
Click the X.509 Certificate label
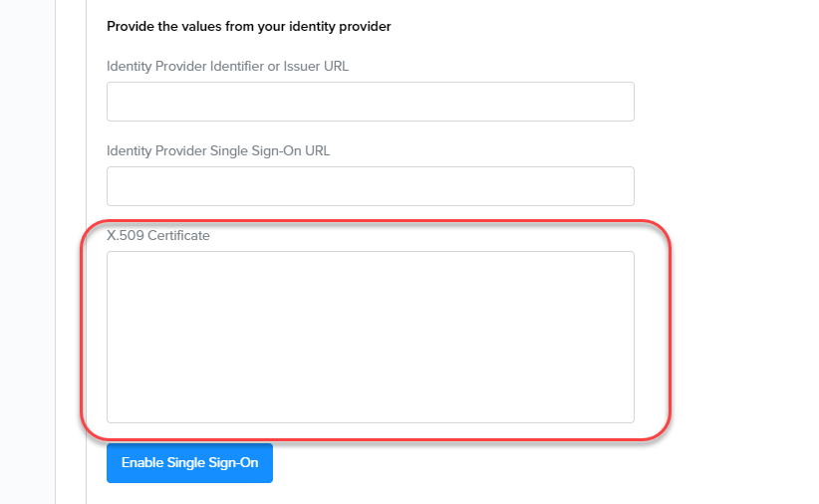(x=158, y=236)
